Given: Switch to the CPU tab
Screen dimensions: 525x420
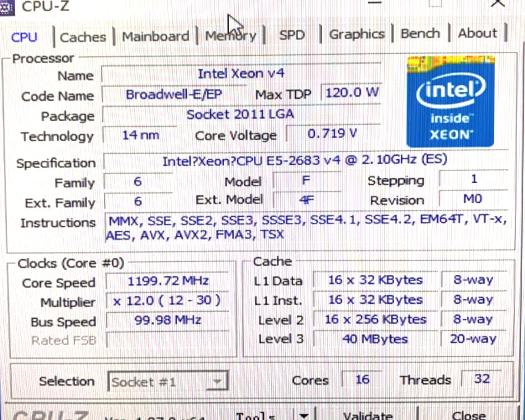Looking at the screenshot, I should click(x=24, y=37).
